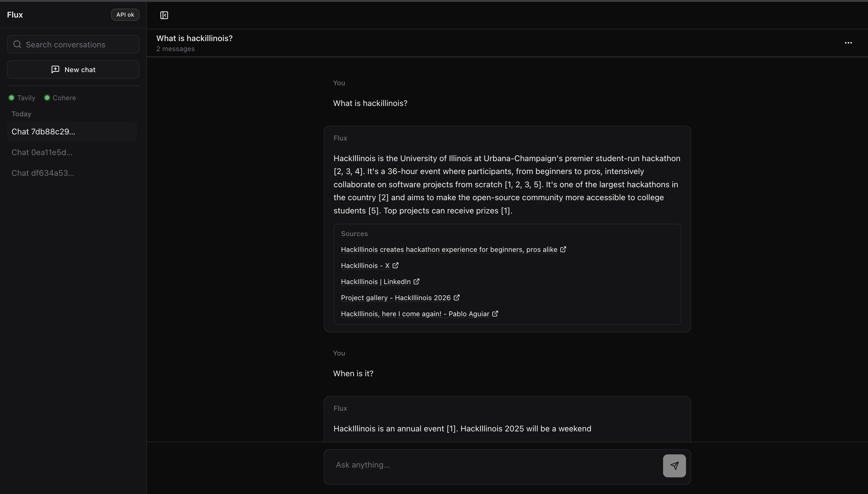868x494 pixels.
Task: Click the search magnifier icon in sidebar
Action: (17, 45)
